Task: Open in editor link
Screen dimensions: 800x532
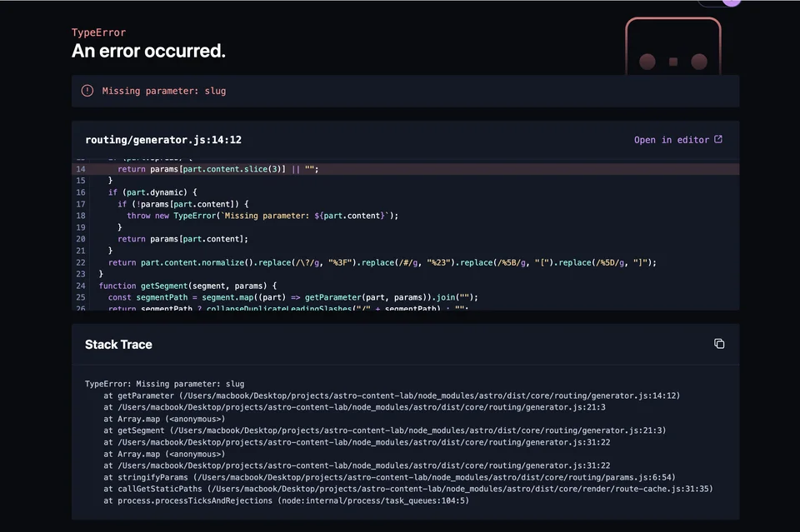Action: 672,140
